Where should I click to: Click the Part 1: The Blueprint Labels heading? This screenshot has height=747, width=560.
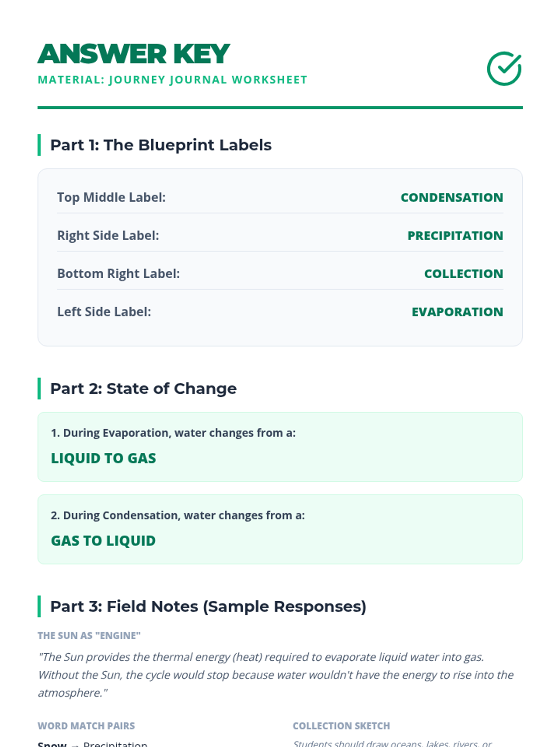(161, 145)
